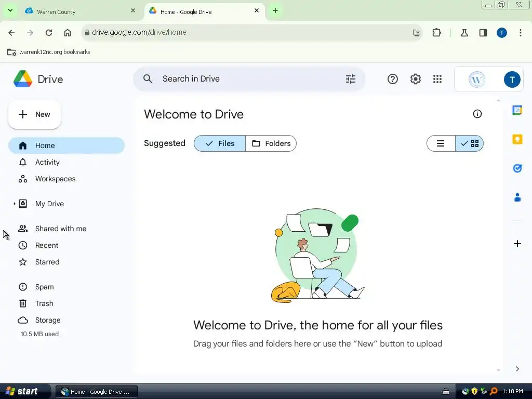Expand the My Drive tree arrow
The height and width of the screenshot is (399, 532).
14,204
